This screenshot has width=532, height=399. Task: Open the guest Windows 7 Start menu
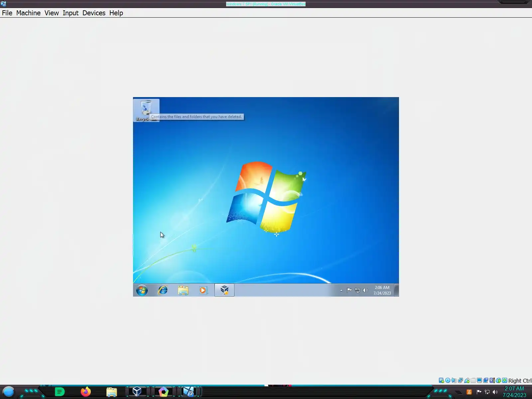click(142, 290)
